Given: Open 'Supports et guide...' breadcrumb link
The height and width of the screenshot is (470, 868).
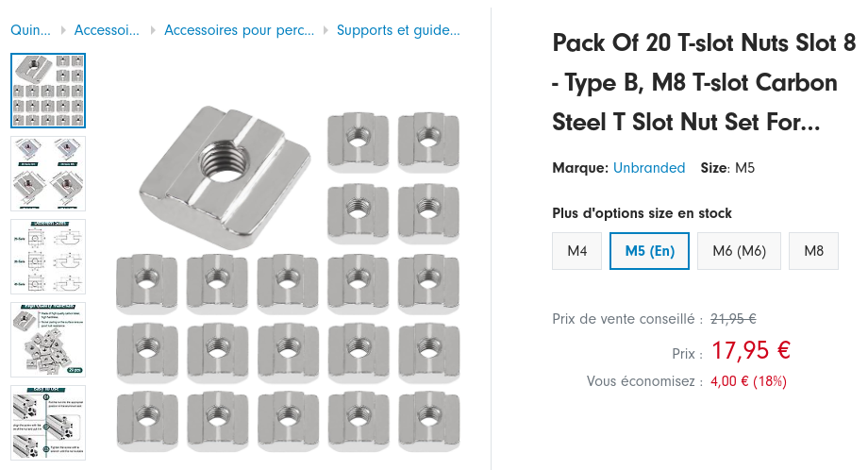Looking at the screenshot, I should [398, 30].
